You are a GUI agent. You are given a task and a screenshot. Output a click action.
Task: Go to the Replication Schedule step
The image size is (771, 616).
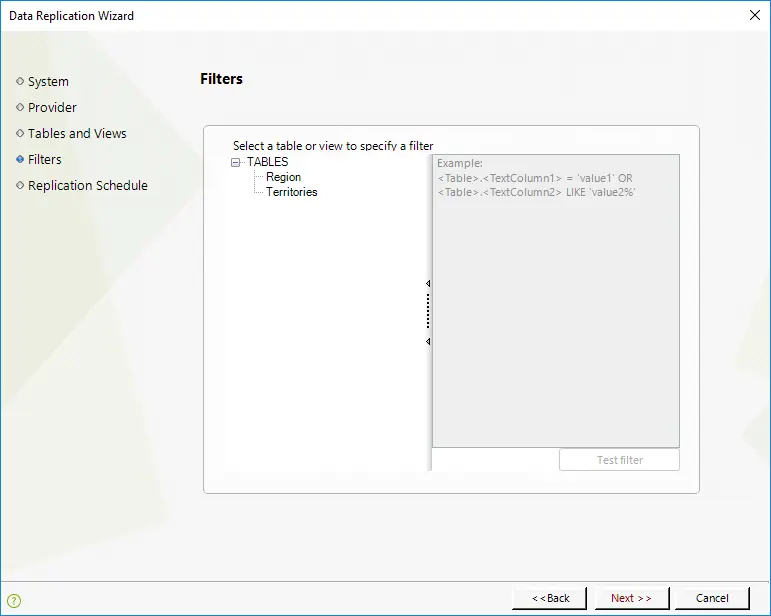pyautogui.click(x=88, y=186)
